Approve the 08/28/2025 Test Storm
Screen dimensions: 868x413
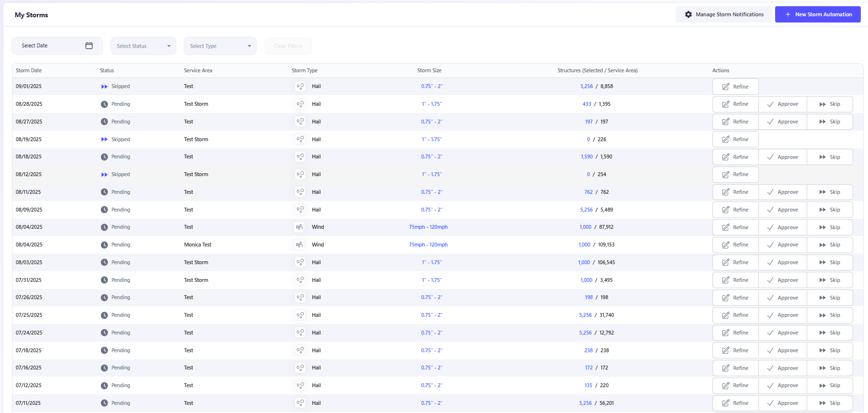[x=783, y=104]
